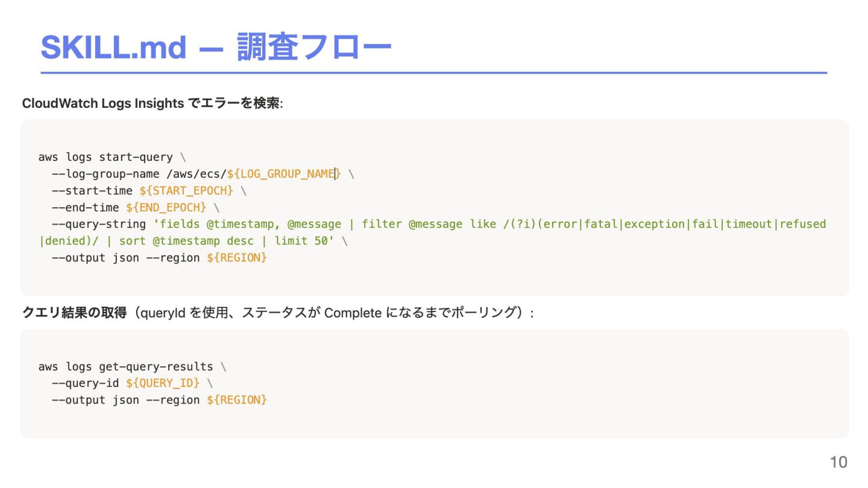The height and width of the screenshot is (488, 868).
Task: Click the "クエリ結果の取得" bold heading
Action: pos(74,313)
